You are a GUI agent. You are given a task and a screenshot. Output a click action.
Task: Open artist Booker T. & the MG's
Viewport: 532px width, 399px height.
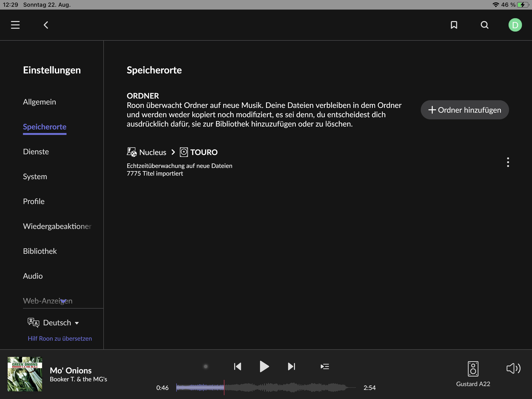tap(78, 379)
